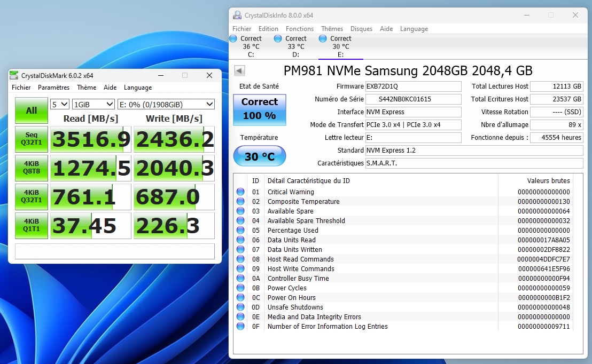Click the status dot of the Available Spare row (ID 03)
This screenshot has width=592, height=364.
point(240,211)
